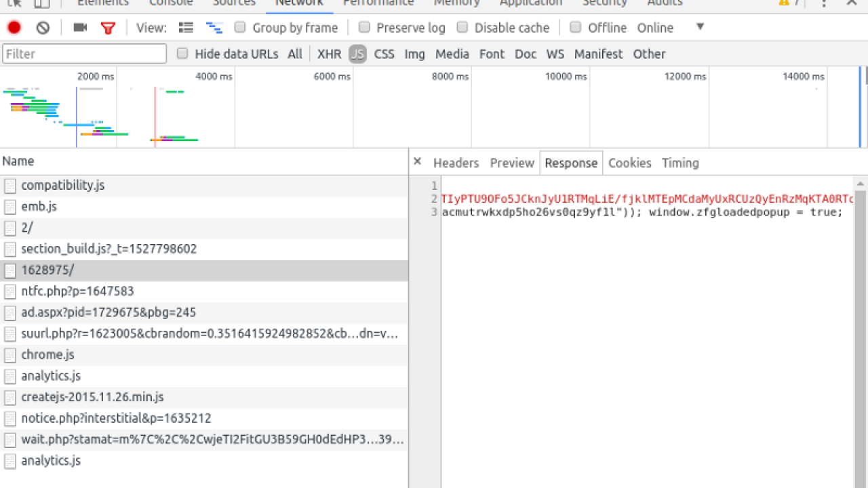Open the Timing tab
Image resolution: width=868 pixels, height=488 pixels.
coord(680,163)
